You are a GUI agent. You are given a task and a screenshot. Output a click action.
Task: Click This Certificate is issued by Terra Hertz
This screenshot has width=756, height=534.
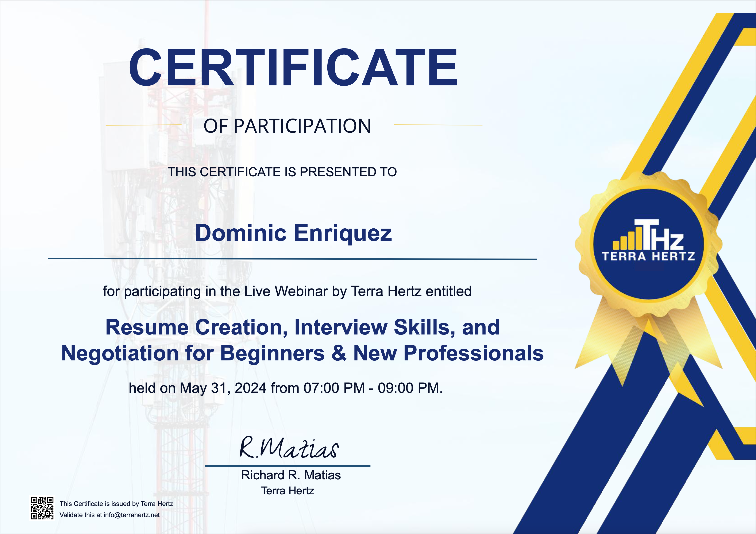pyautogui.click(x=116, y=504)
